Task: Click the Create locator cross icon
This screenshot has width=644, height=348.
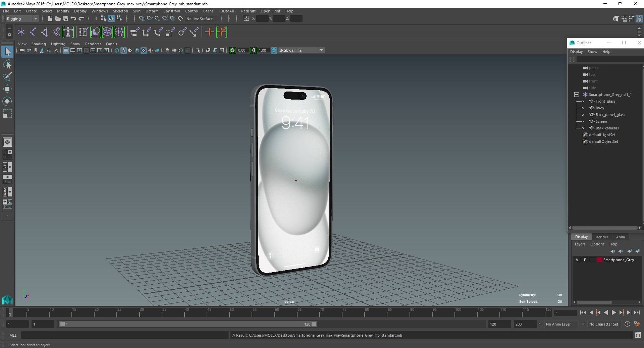Action: pyautogui.click(x=21, y=32)
